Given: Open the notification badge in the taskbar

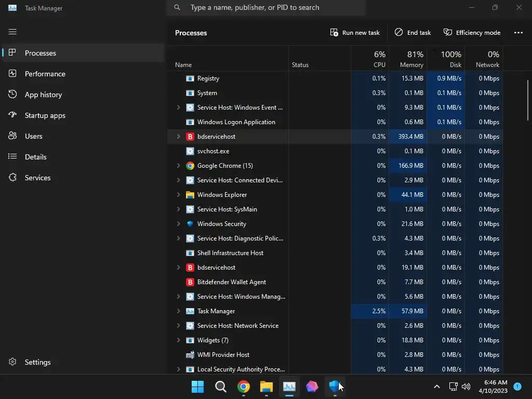Looking at the screenshot, I should (x=517, y=386).
